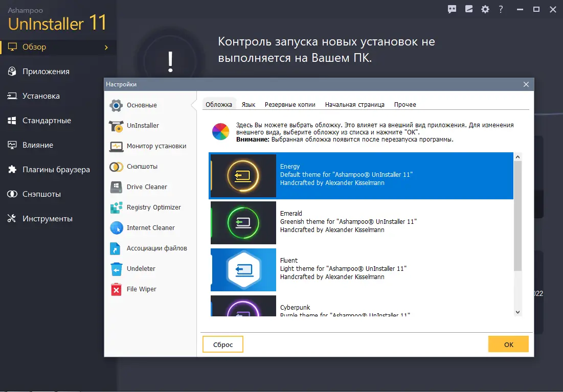563x392 pixels.
Task: Select Drive Cleaner label in settings list
Action: pos(147,187)
